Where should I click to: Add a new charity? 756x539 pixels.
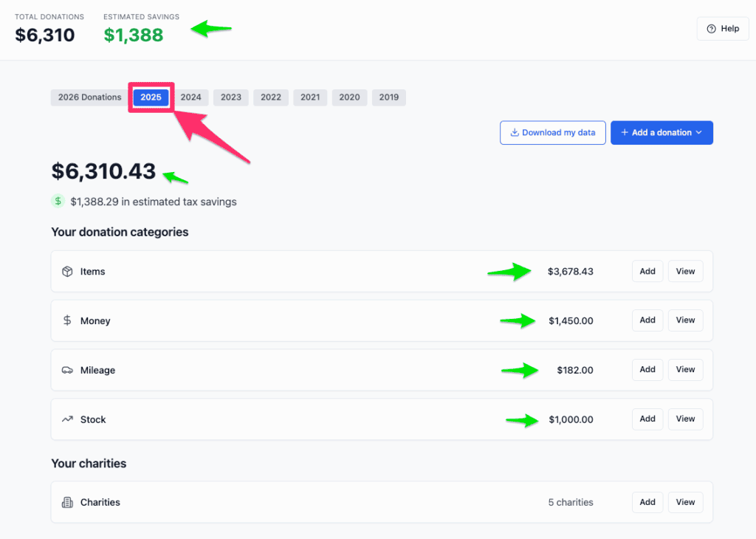point(647,503)
